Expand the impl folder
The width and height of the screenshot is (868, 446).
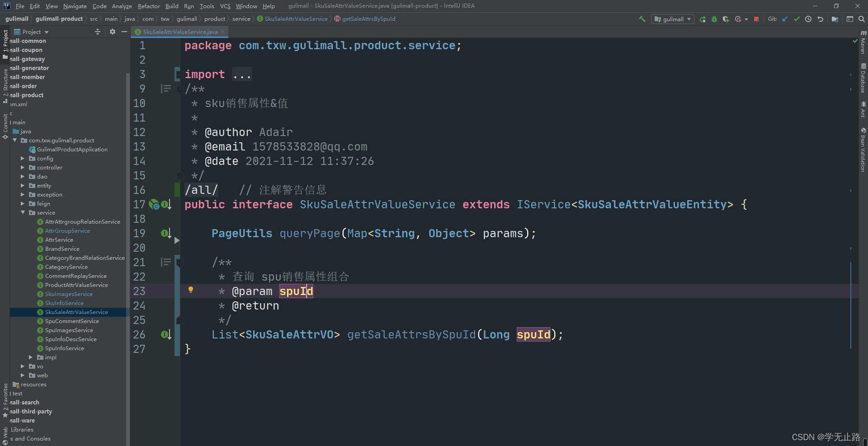[x=31, y=357]
